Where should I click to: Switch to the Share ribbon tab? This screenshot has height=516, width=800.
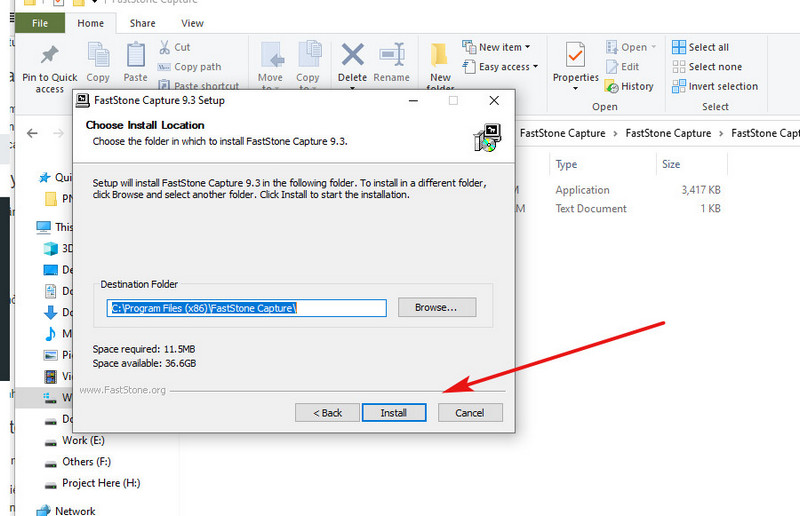tap(142, 23)
